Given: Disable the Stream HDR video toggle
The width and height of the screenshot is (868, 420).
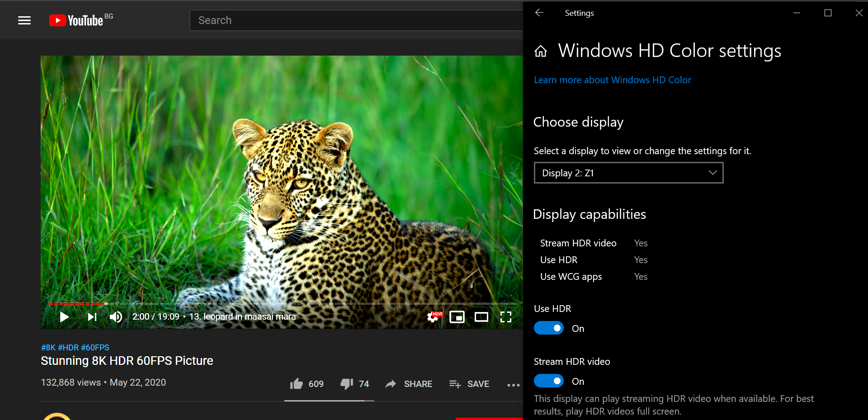Looking at the screenshot, I should 549,381.
